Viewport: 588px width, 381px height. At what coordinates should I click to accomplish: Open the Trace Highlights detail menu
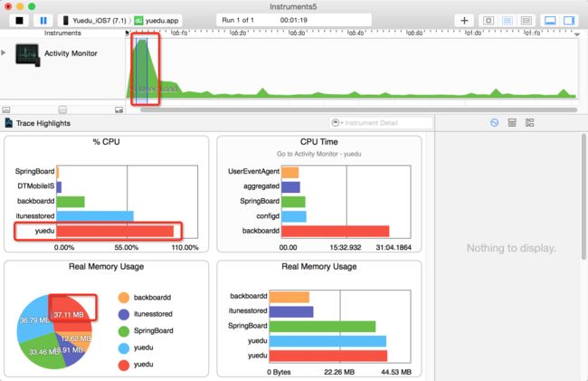pos(43,123)
